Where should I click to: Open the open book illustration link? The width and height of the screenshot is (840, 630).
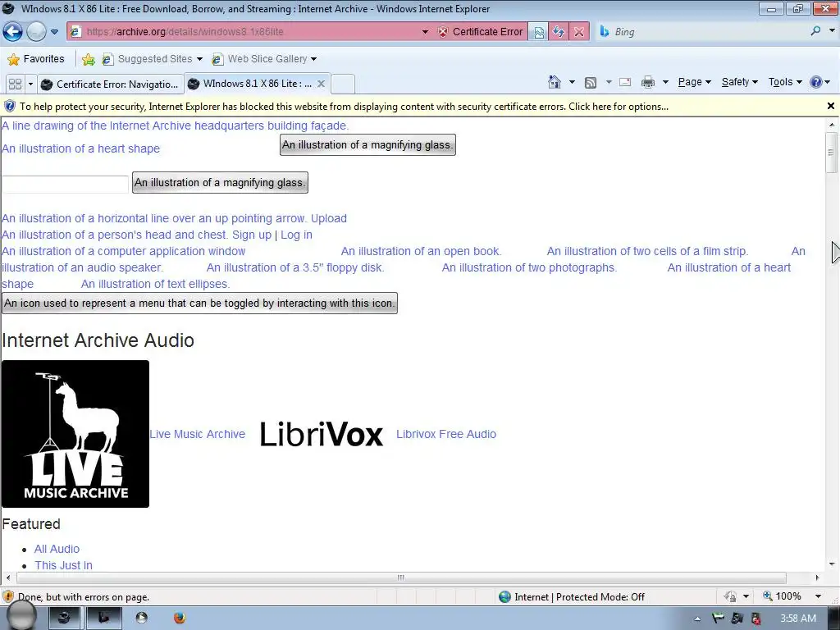pos(421,251)
